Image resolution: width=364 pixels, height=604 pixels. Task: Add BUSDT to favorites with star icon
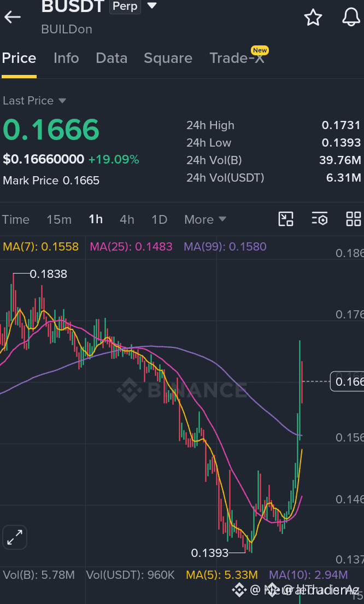click(313, 18)
